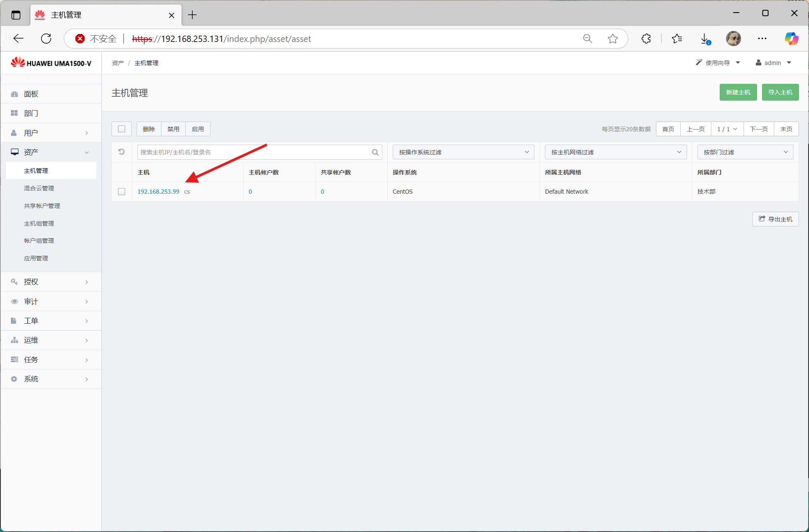This screenshot has width=809, height=532.
Task: Reload the page with refresh icon
Action: click(46, 39)
